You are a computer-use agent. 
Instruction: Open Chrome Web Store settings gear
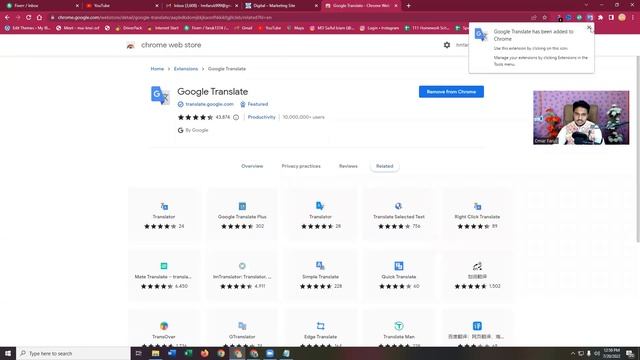click(447, 45)
